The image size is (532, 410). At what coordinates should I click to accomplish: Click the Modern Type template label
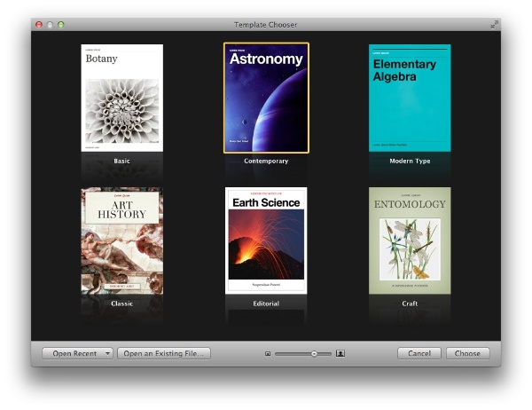pos(410,161)
